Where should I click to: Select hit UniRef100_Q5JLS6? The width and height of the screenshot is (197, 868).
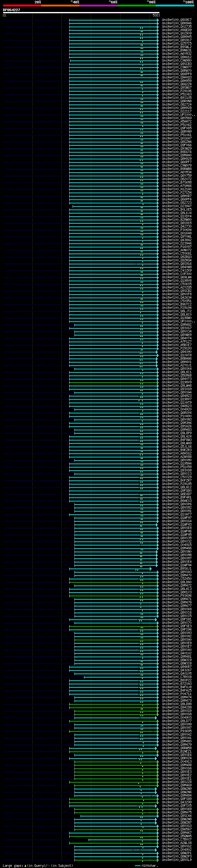click(x=177, y=447)
